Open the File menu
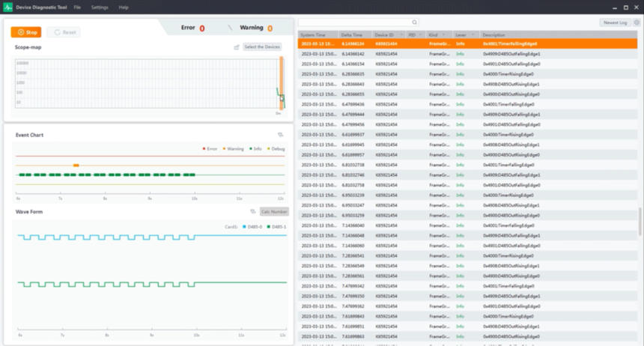The image size is (644, 346). pos(77,7)
